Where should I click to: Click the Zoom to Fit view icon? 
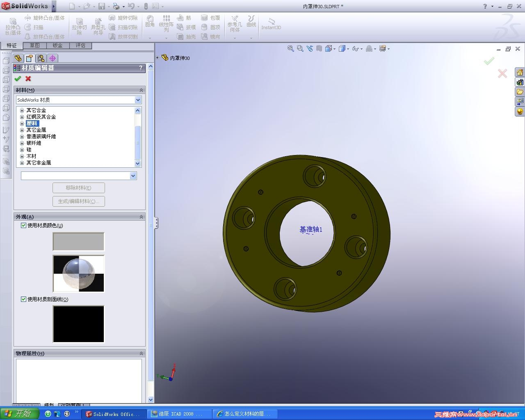tap(291, 48)
